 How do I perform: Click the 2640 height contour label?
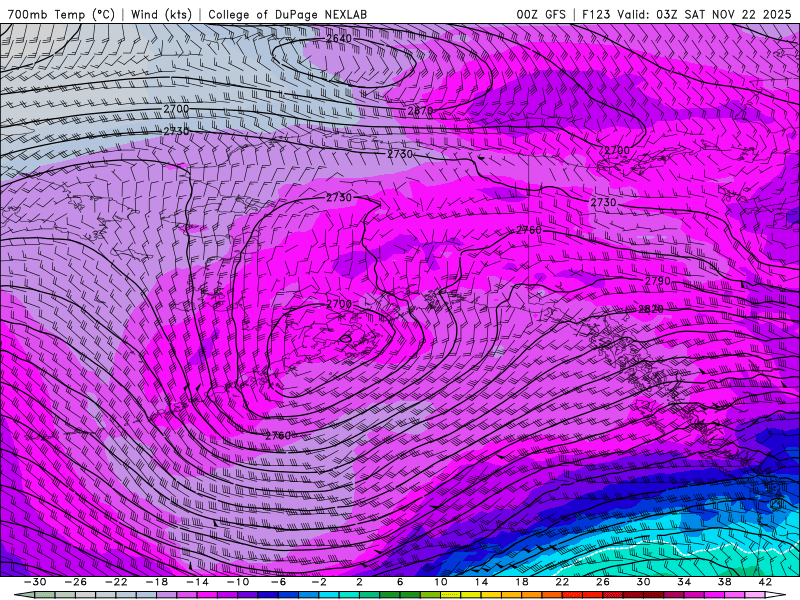tap(339, 39)
